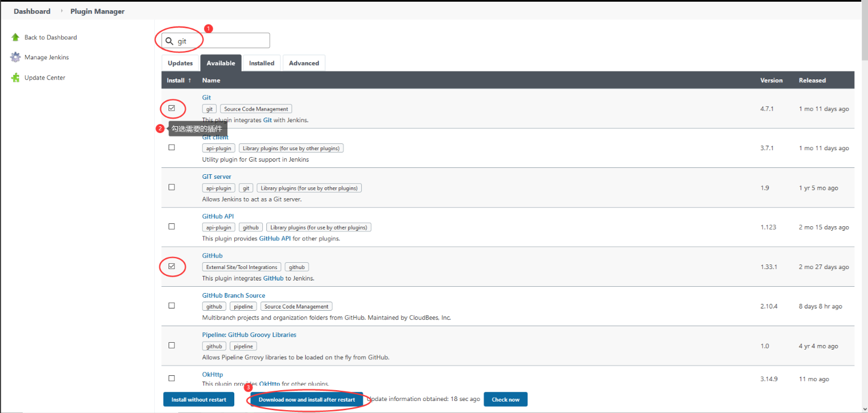Image resolution: width=868 pixels, height=413 pixels.
Task: Open the GIT server plugin link
Action: [x=217, y=177]
